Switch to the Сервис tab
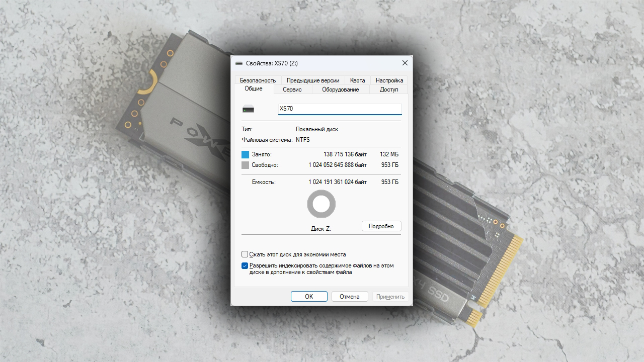644x362 pixels. click(292, 89)
